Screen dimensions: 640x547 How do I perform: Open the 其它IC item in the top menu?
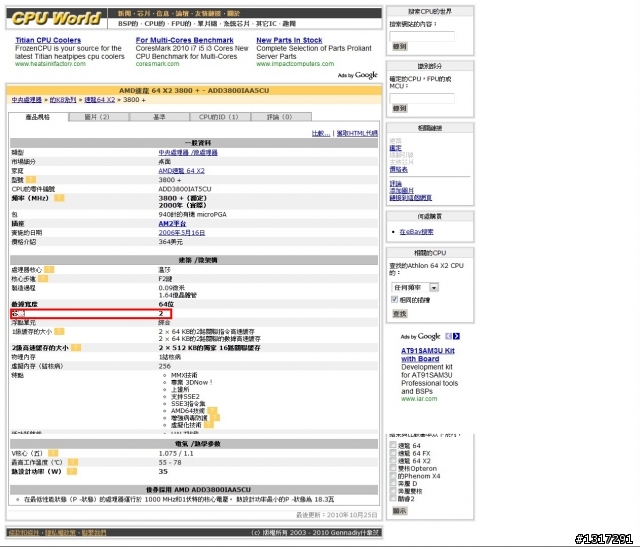266,24
